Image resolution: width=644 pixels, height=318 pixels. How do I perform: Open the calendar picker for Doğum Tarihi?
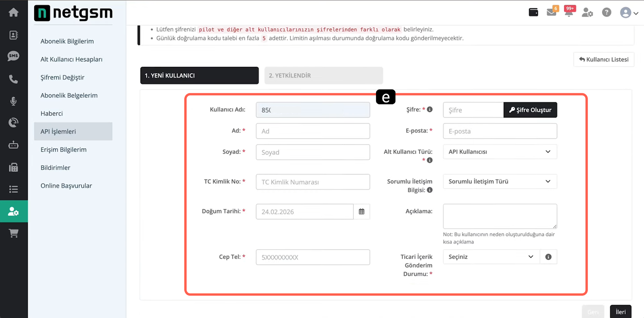pos(361,212)
